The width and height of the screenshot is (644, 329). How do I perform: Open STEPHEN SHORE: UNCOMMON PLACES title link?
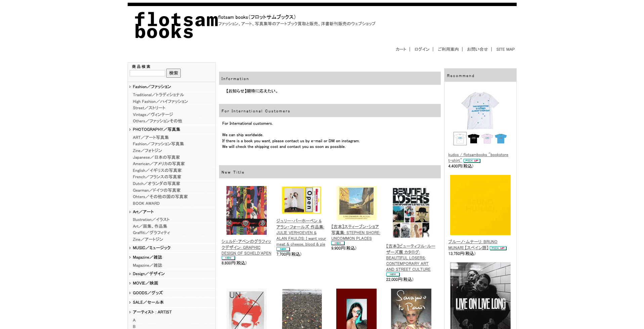pyautogui.click(x=356, y=232)
